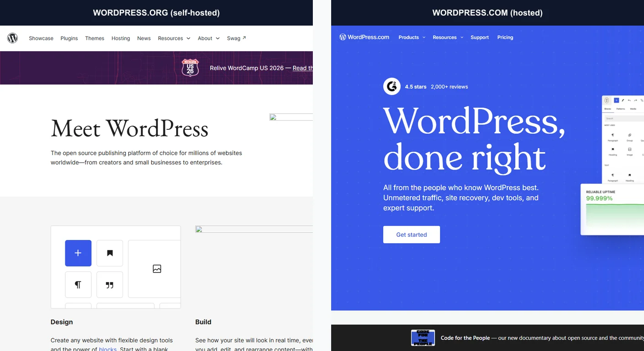Open the Hosting page on WordPress.org
The width and height of the screenshot is (644, 351).
pyautogui.click(x=121, y=38)
